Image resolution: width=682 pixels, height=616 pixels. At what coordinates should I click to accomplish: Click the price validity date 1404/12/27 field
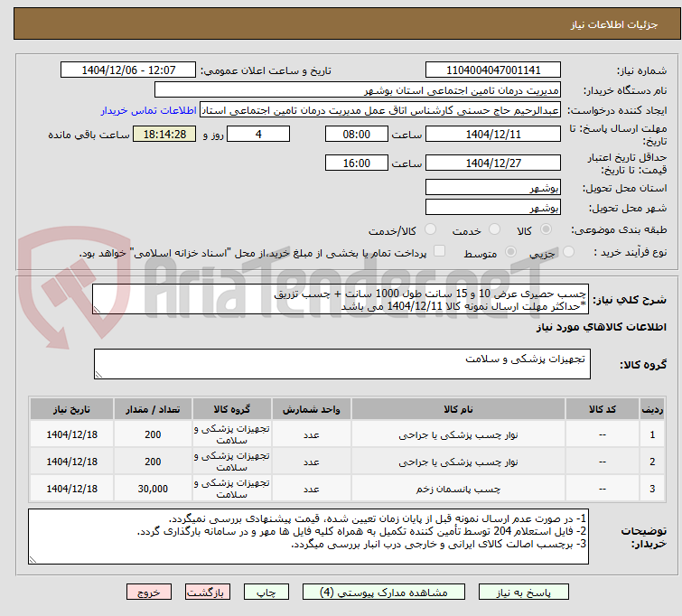pyautogui.click(x=493, y=163)
